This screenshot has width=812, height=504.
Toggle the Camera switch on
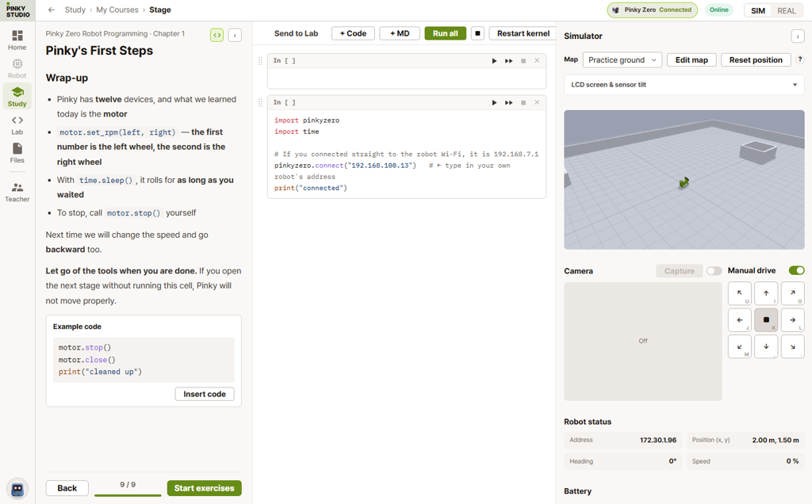pos(714,271)
